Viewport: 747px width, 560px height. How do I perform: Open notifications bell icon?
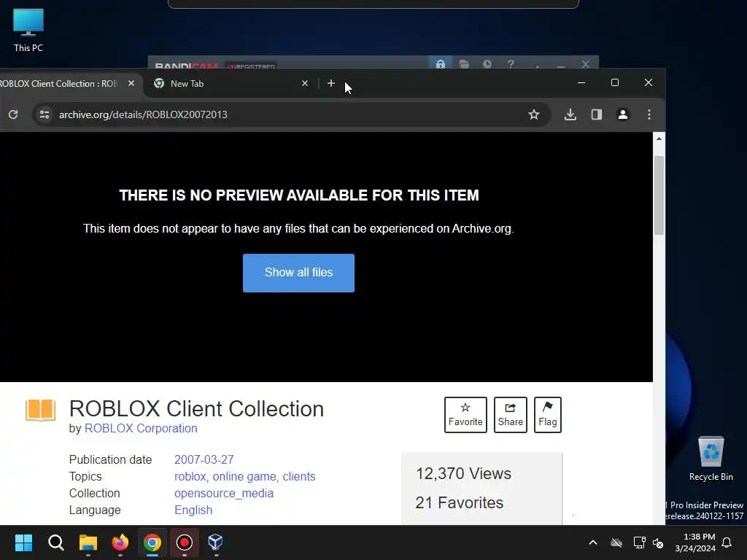click(727, 542)
